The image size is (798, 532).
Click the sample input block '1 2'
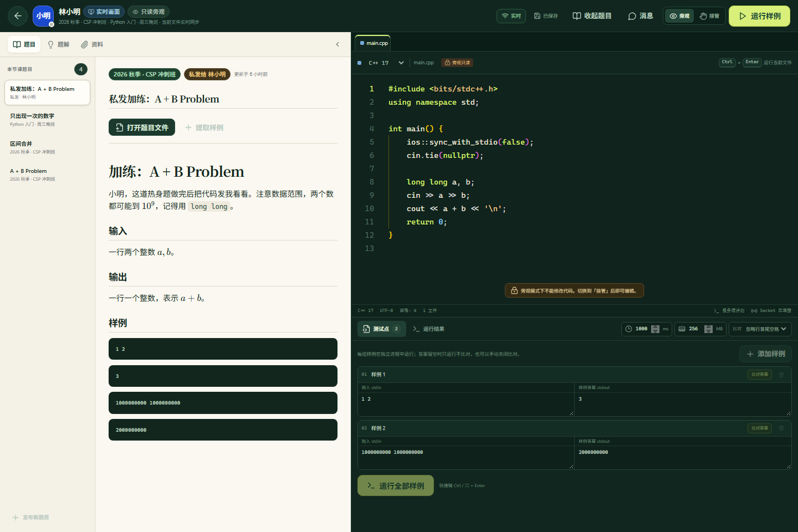point(223,349)
